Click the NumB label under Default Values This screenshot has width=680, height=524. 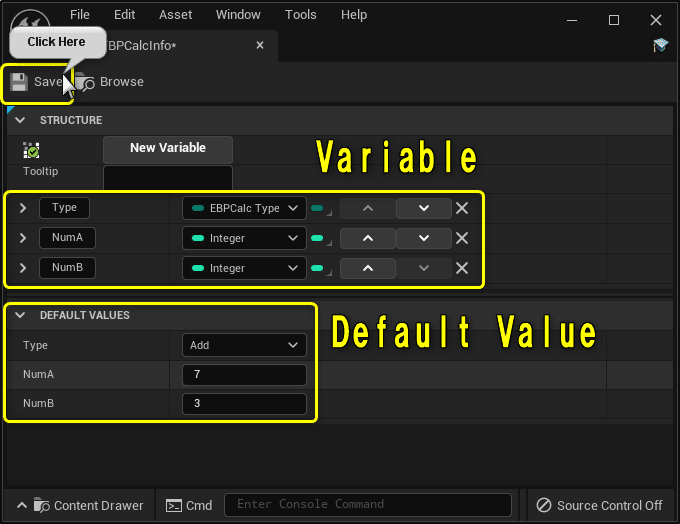(38, 403)
